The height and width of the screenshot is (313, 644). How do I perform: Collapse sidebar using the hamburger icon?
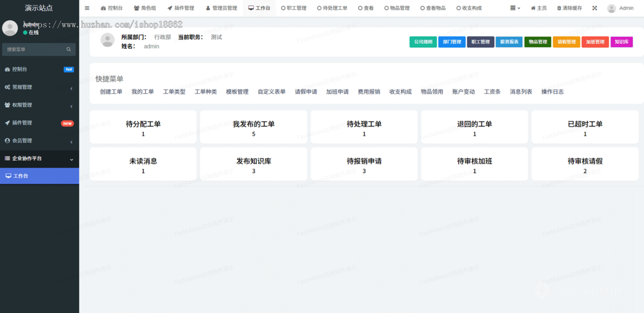[x=87, y=8]
